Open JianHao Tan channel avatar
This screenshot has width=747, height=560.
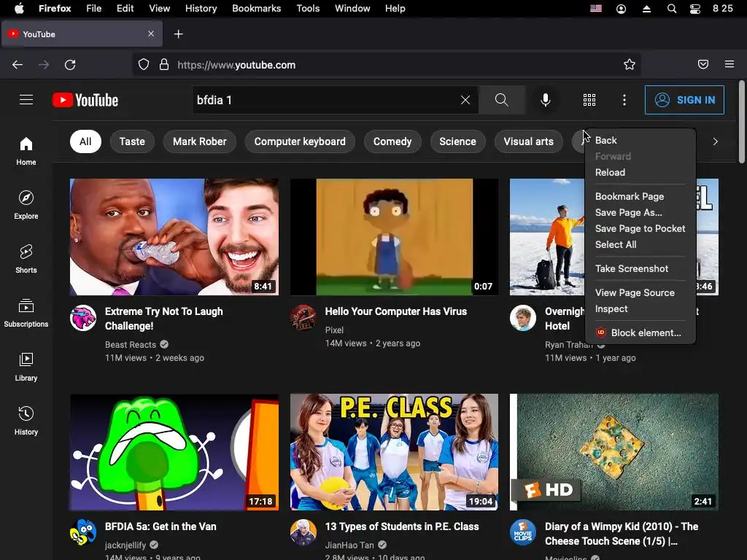(303, 532)
